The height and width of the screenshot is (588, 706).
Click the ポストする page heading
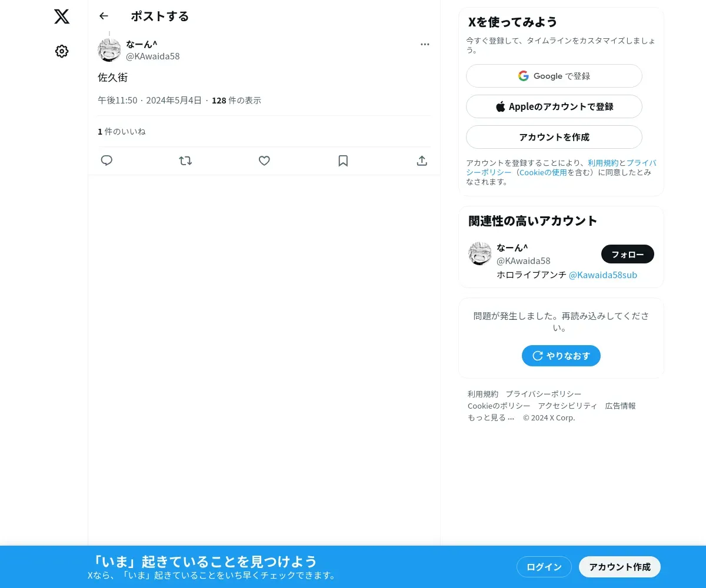tap(160, 16)
